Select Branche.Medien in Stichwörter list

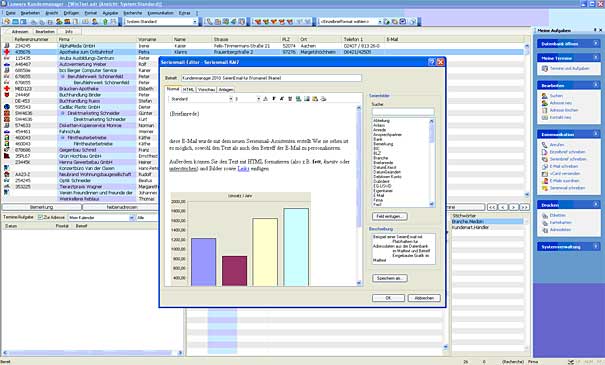(487, 221)
